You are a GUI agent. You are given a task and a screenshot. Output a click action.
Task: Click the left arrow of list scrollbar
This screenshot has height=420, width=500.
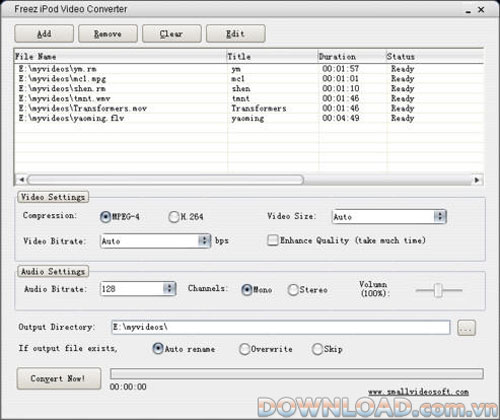21,180
